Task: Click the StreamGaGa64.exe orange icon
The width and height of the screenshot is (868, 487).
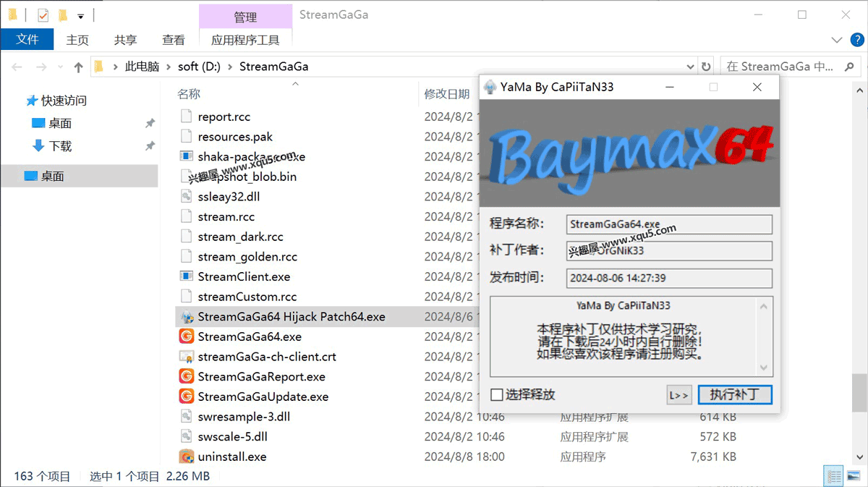Action: tap(187, 336)
